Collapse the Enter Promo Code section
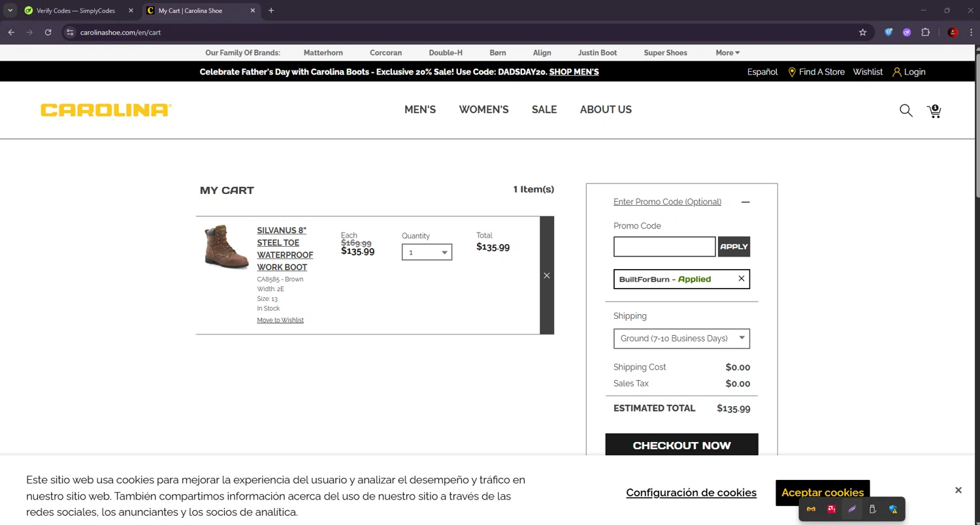 pos(745,202)
